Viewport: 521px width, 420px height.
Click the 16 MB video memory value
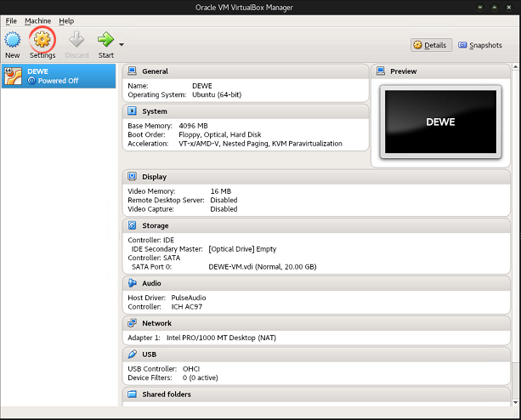click(x=221, y=191)
